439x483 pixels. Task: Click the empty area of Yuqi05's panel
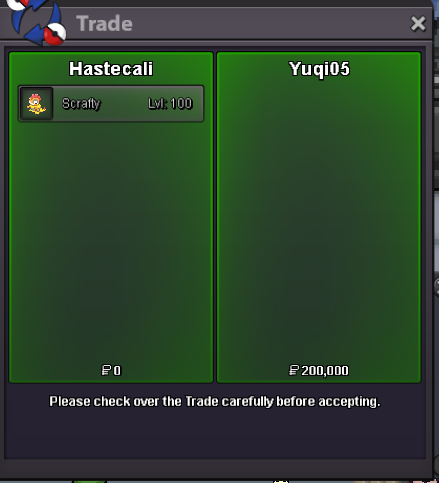point(319,220)
